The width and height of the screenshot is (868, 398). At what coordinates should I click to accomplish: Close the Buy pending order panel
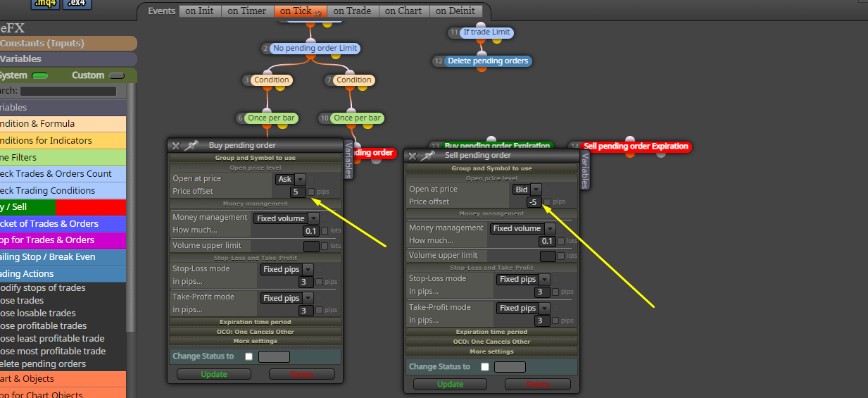pyautogui.click(x=176, y=146)
